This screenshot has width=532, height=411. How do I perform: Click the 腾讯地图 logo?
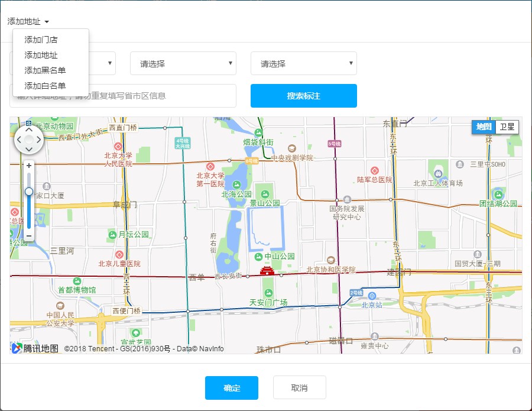pyautogui.click(x=35, y=348)
